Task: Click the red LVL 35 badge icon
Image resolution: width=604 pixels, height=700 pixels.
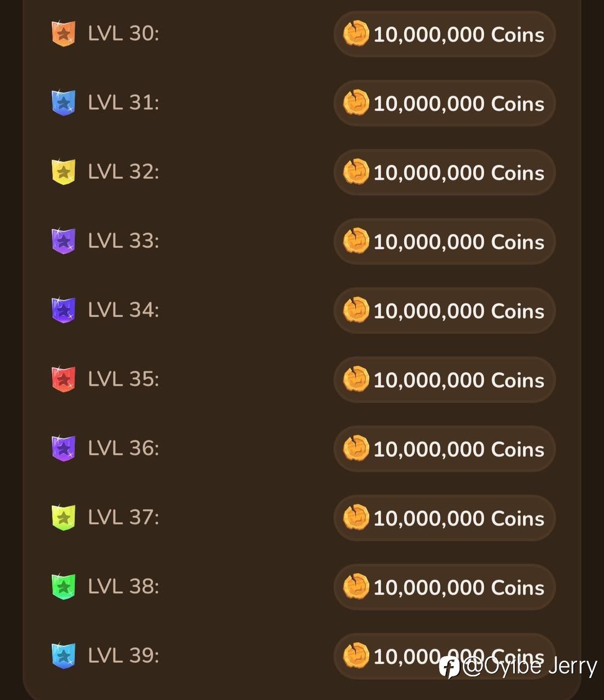Action: [x=63, y=379]
